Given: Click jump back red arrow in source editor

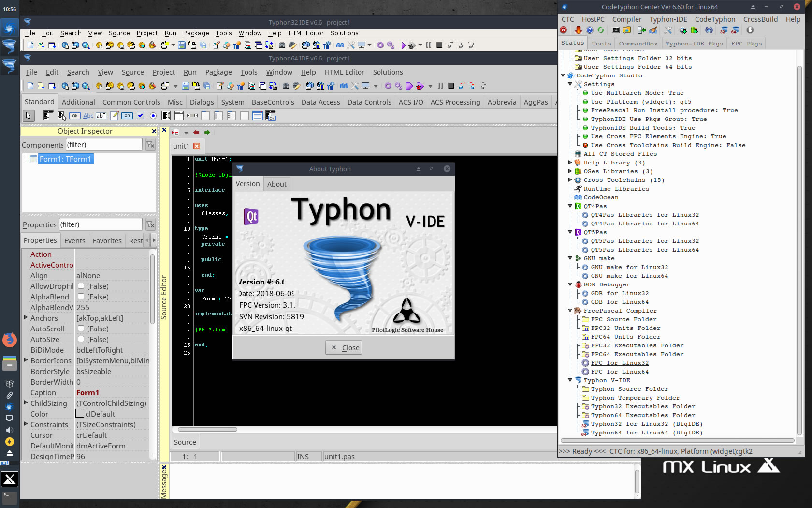Looking at the screenshot, I should (196, 133).
